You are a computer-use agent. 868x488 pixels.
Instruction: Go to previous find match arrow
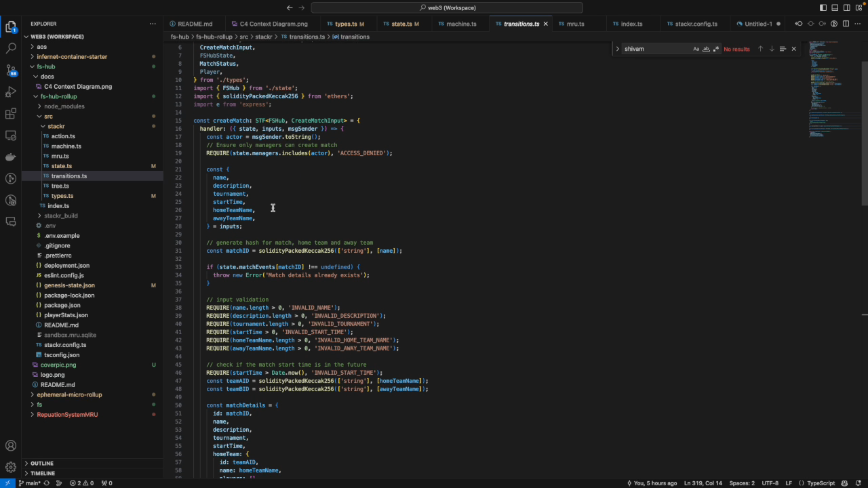pos(760,49)
